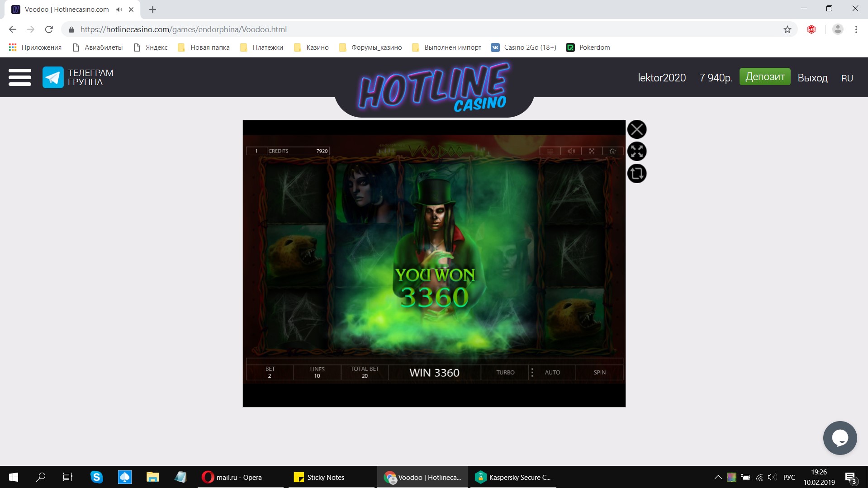This screenshot has height=488, width=868.
Task: Click the Депозит button
Action: [x=765, y=76]
